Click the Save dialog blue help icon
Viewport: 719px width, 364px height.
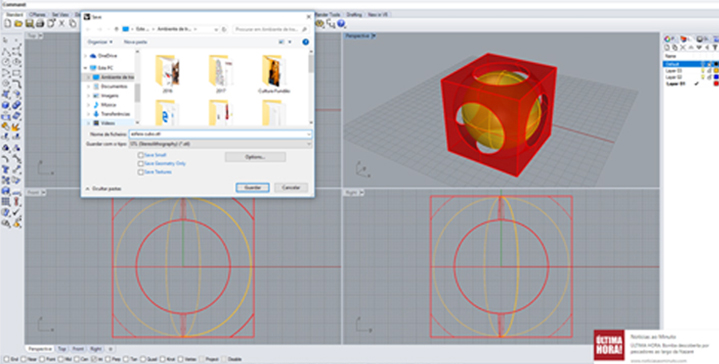305,42
